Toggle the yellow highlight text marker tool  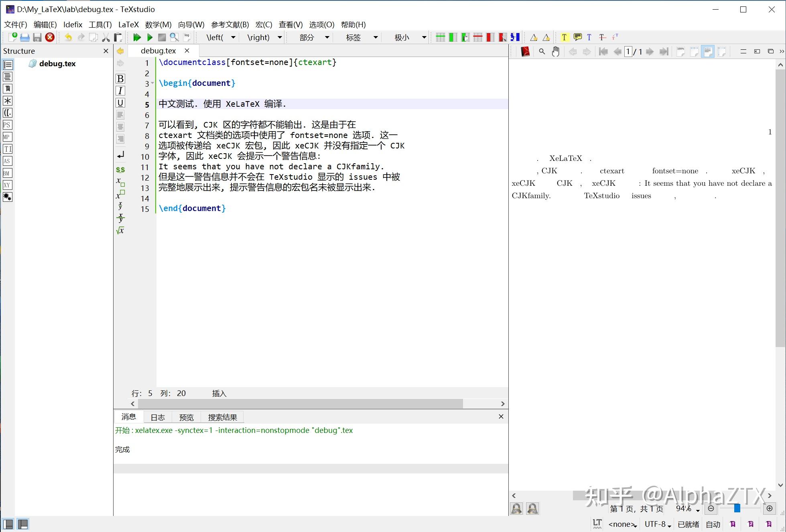(x=564, y=37)
